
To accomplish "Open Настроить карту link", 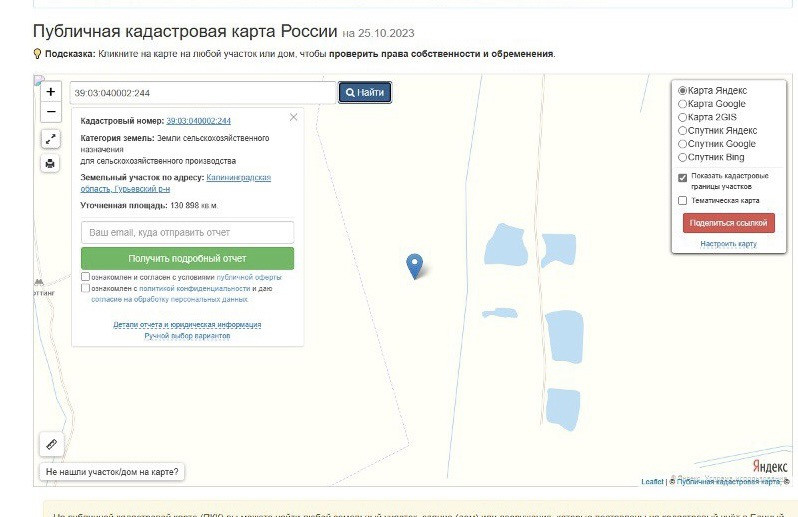I will (x=728, y=244).
